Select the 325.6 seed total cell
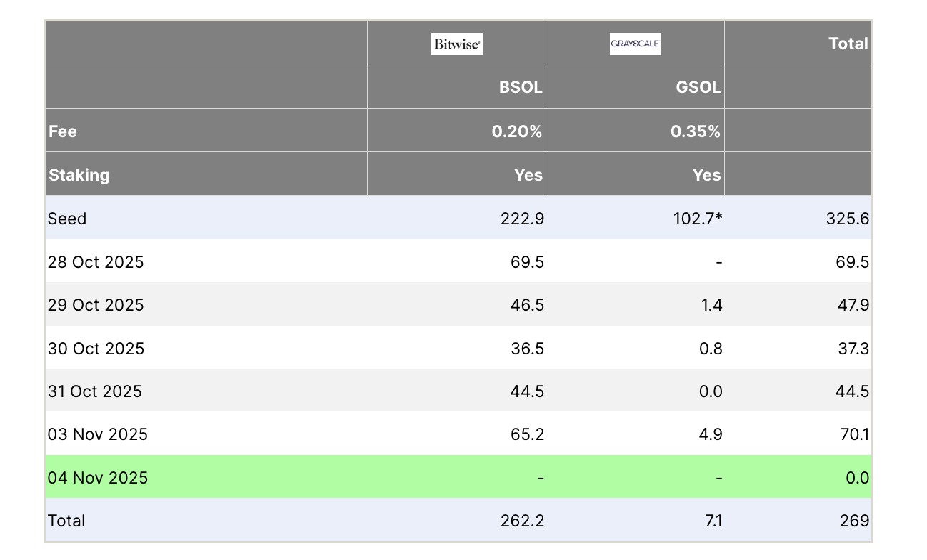 click(x=847, y=219)
